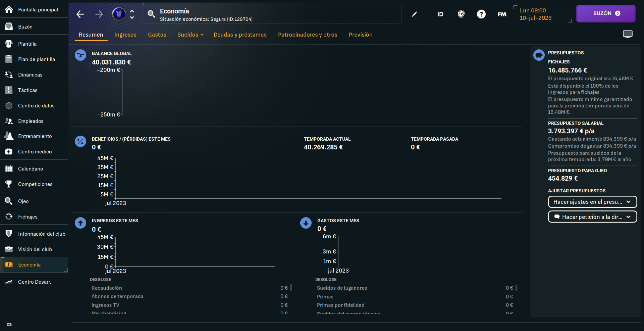This screenshot has width=644, height=331.
Task: Open Hacer ajustes en el presupuesto dropdown
Action: (592, 202)
